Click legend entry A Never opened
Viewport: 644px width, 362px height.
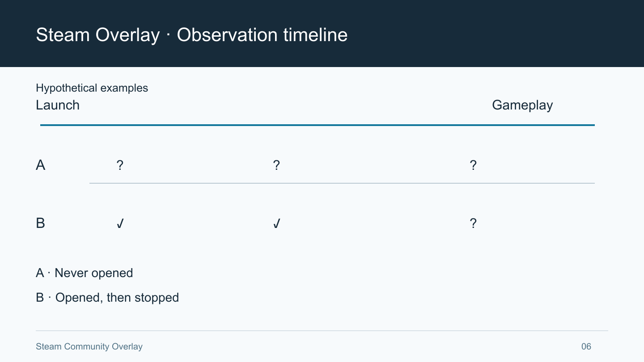(85, 273)
